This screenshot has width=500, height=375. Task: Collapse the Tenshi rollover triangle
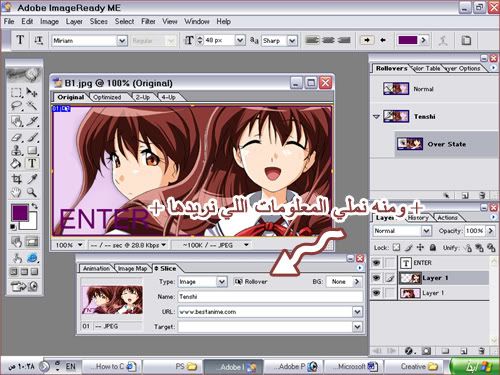(376, 117)
